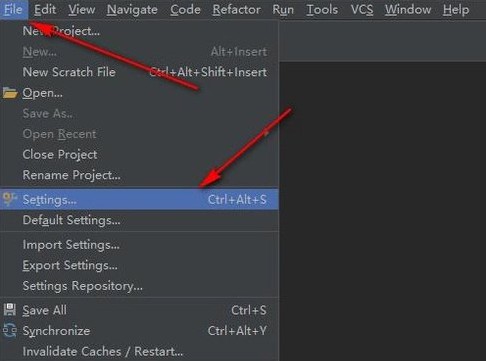486x361 pixels.
Task: Click the folder icon beside Open
Action: (x=10, y=93)
